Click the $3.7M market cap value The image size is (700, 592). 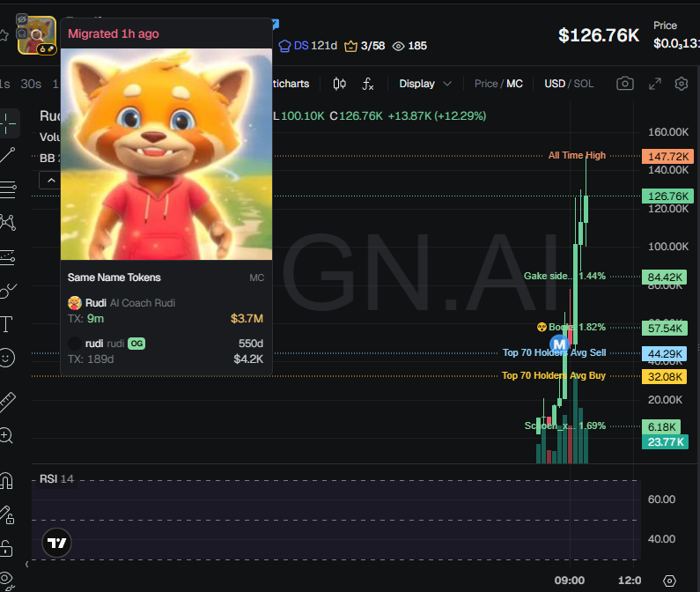pyautogui.click(x=247, y=319)
